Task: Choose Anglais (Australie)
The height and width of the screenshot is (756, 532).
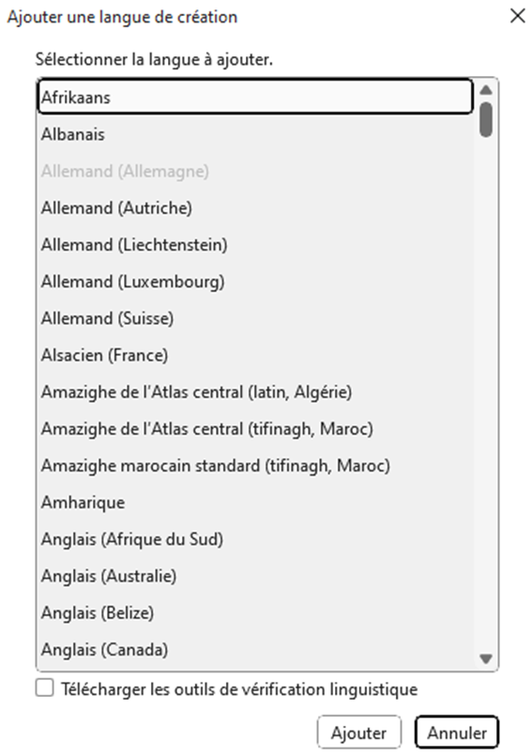Action: click(x=255, y=576)
